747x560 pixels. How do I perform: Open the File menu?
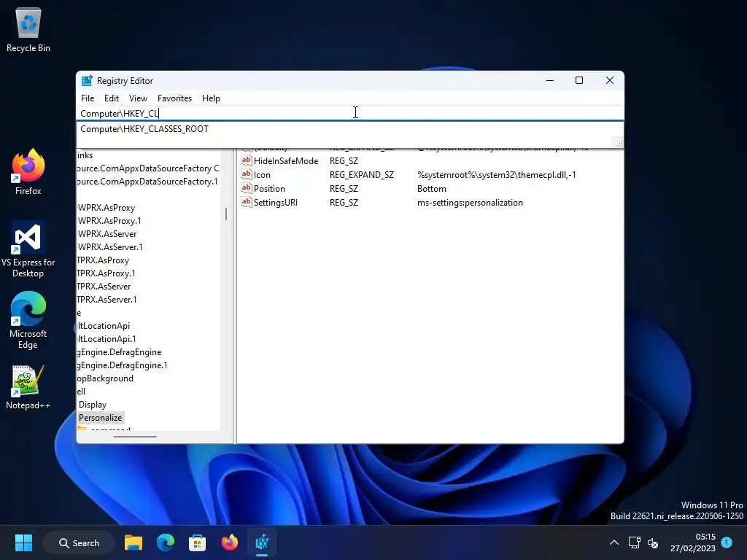click(x=88, y=98)
